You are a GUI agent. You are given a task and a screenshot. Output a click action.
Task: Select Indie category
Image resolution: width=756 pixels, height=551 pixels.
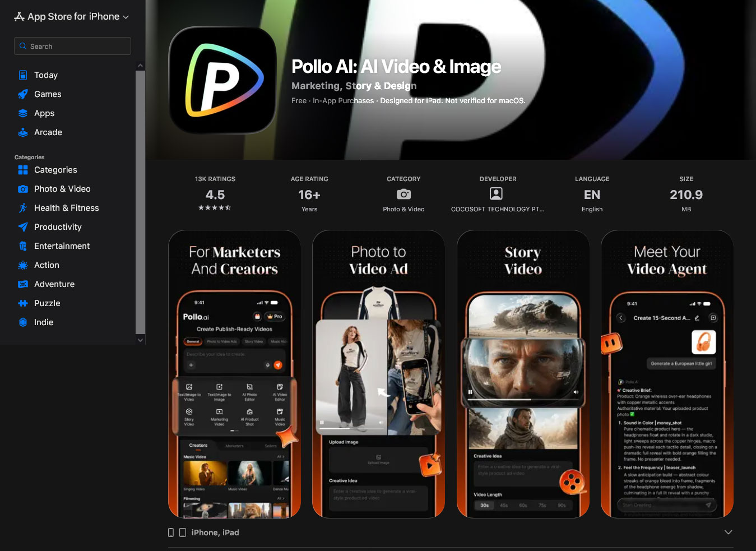(44, 322)
